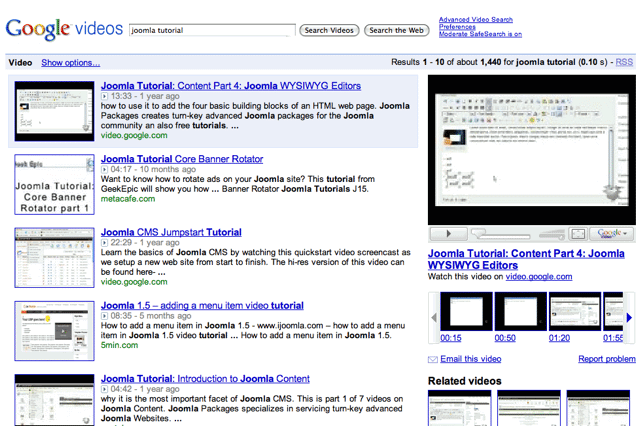
Task: Click the envelope icon beside Email this video
Action: (x=433, y=359)
